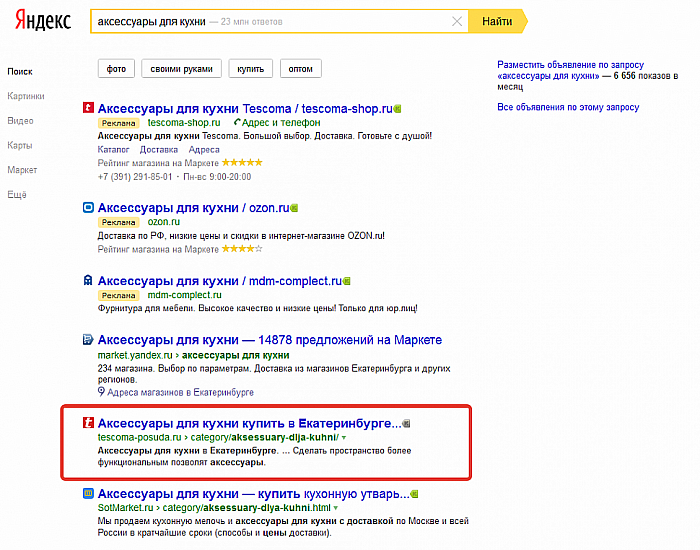Open tescoma-posuda.ru category URL link
The width and height of the screenshot is (700, 550).
coord(218,438)
